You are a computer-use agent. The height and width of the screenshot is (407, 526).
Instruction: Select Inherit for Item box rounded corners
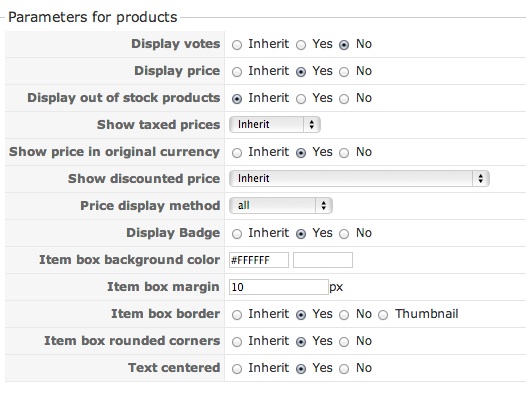237,342
